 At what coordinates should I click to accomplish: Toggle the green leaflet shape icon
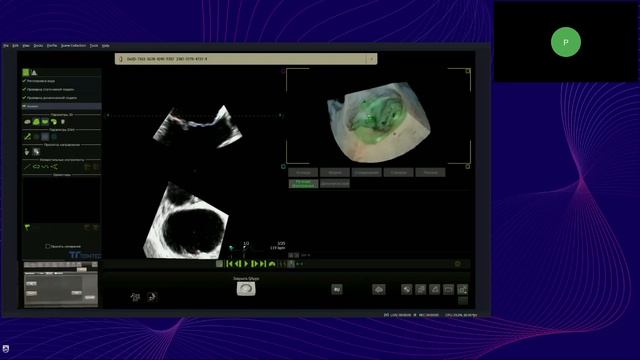coord(45,122)
